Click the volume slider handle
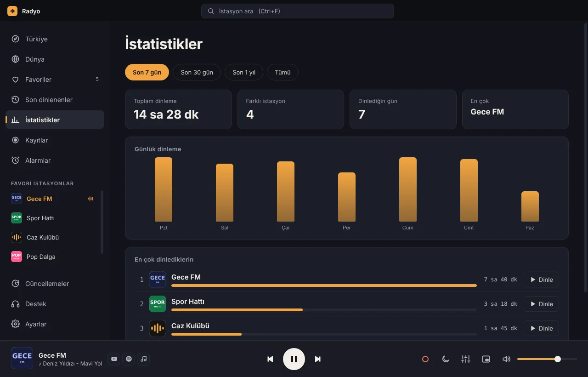This screenshot has height=377, width=588. 558,359
